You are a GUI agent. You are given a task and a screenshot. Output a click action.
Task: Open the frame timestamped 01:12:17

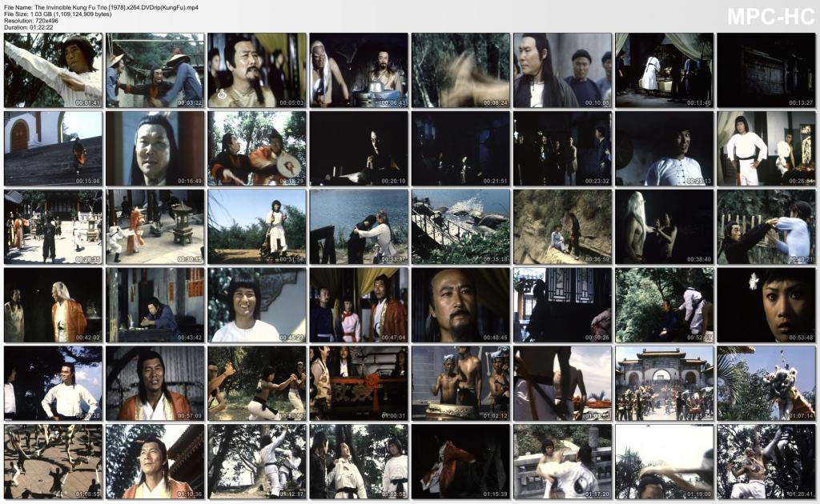[257, 461]
